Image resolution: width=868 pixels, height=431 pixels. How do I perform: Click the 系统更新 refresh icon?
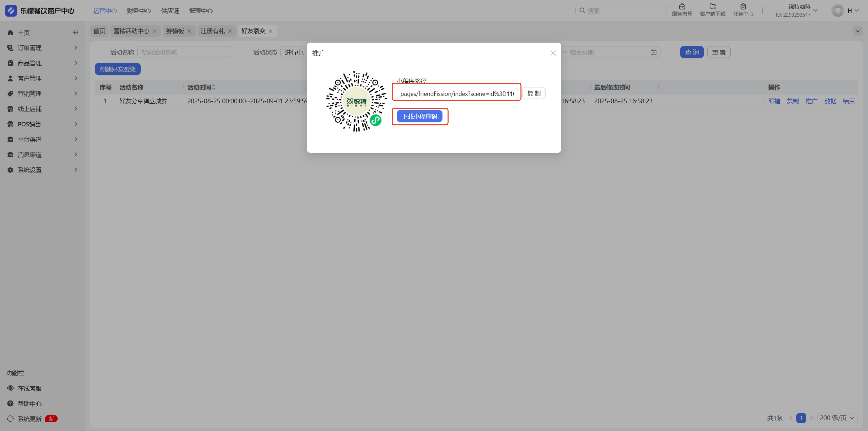pos(11,419)
